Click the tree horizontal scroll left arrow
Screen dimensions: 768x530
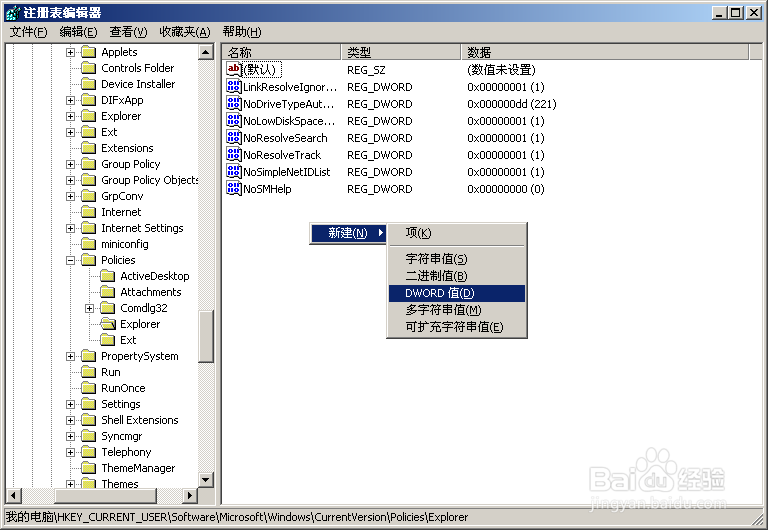tap(13, 496)
